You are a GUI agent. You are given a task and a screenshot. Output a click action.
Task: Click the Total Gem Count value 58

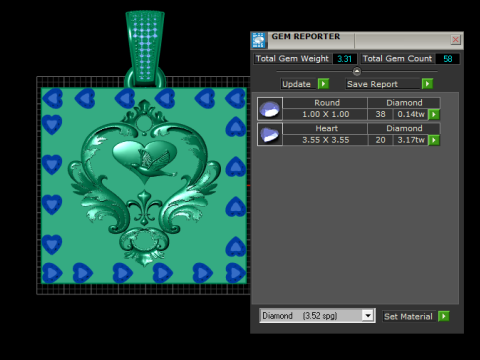tap(448, 59)
